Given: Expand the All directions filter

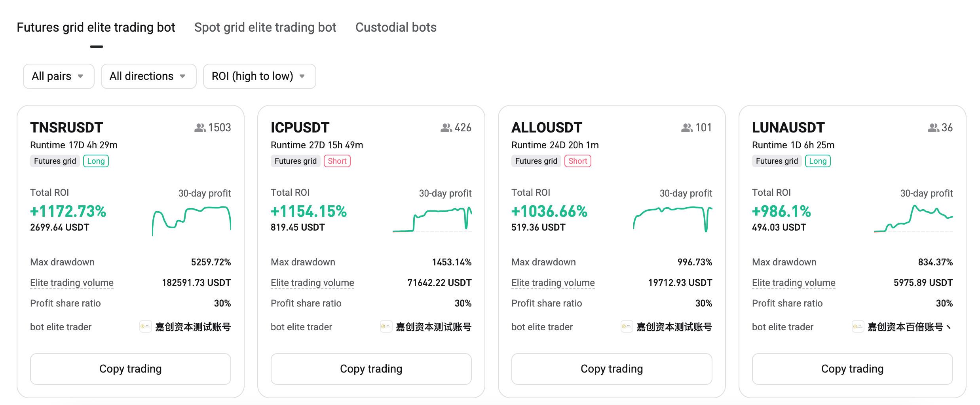Looking at the screenshot, I should (148, 76).
